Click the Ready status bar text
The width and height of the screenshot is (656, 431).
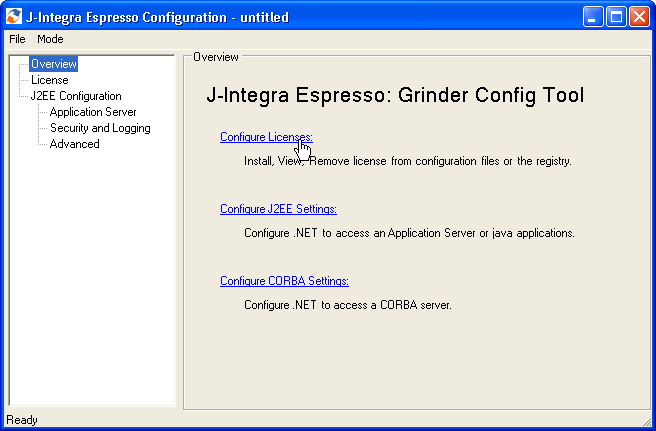21,420
